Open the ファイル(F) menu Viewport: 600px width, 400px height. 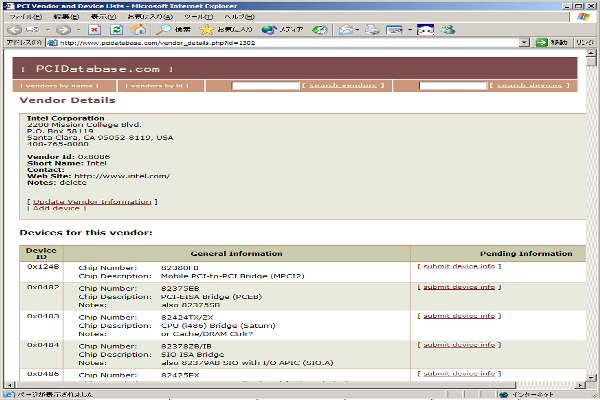coord(26,16)
